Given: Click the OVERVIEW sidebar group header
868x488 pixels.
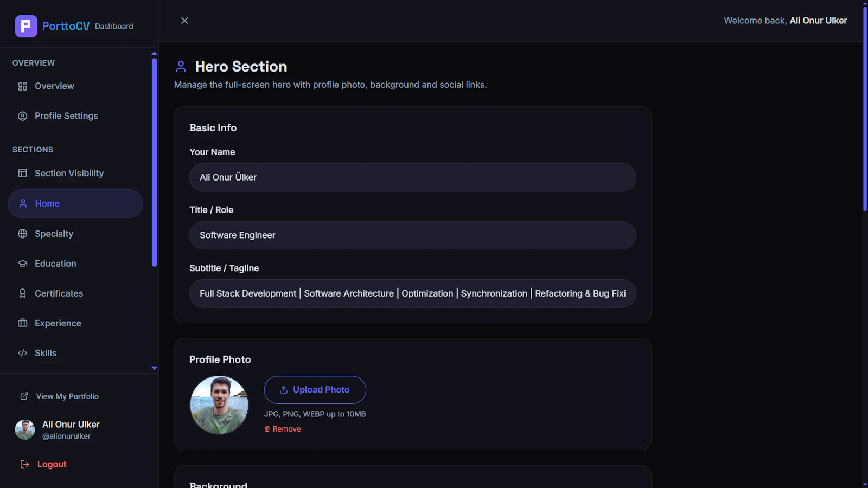Looking at the screenshot, I should 34,63.
